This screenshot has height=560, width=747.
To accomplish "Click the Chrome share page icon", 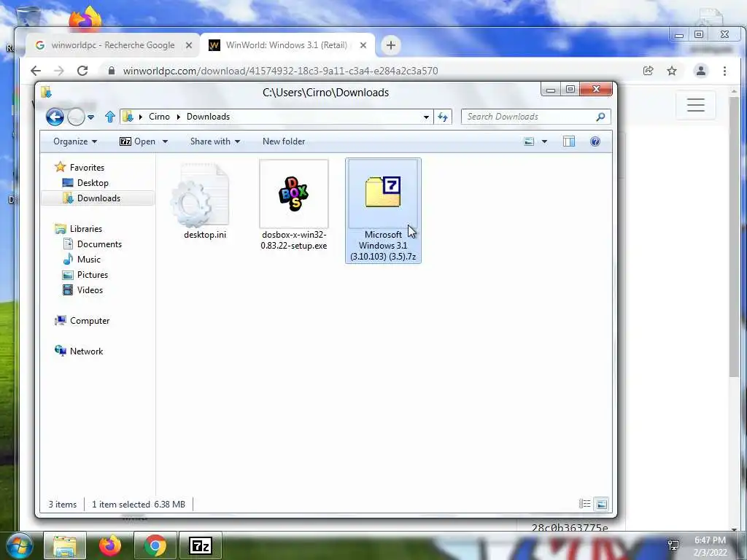I will click(648, 71).
